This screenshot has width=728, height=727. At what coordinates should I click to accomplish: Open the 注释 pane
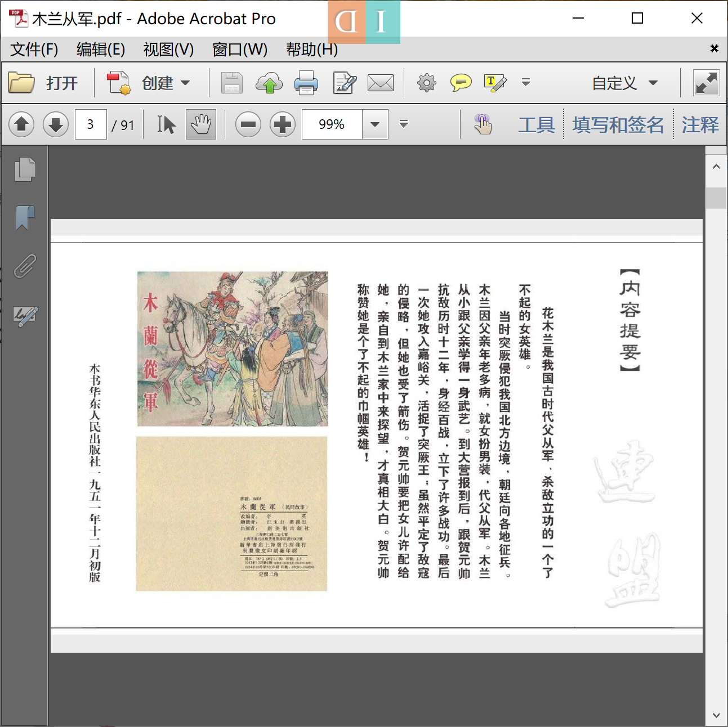(700, 124)
